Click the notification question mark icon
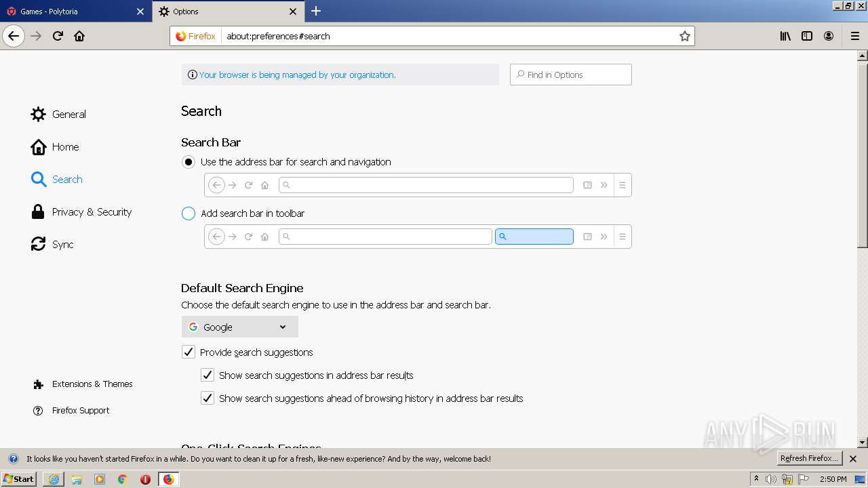This screenshot has height=488, width=868. tap(13, 459)
